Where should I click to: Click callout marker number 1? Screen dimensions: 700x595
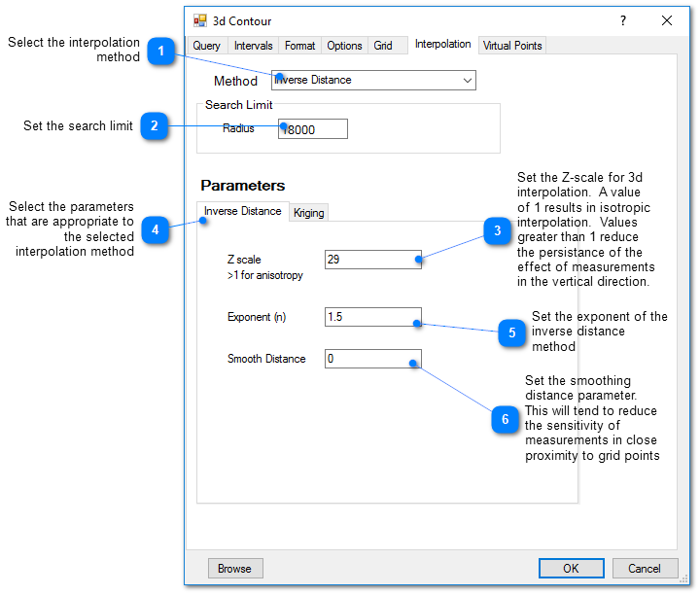point(160,52)
